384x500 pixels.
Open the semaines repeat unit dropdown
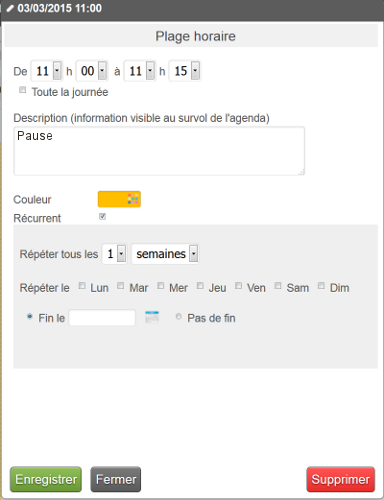coord(165,254)
